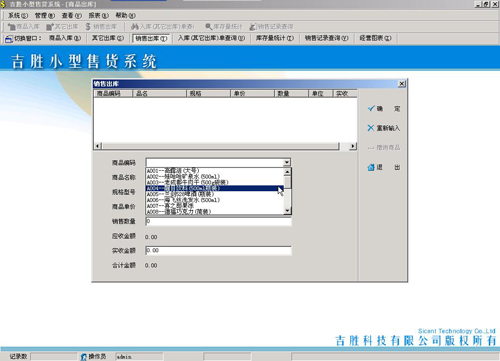This screenshot has width=500, height=361.
Task: Choose item A005 啤酒 (瓶装) in the list
Action: click(x=215, y=194)
